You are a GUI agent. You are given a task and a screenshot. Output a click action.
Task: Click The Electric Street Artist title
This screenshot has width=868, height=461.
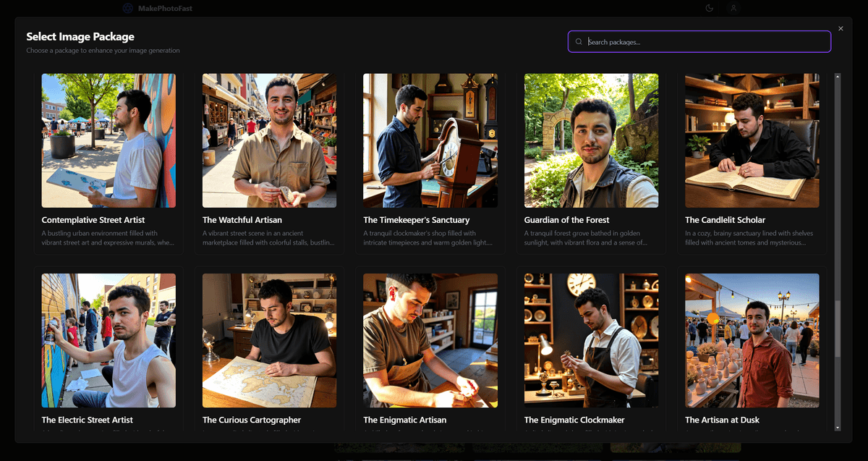88,420
